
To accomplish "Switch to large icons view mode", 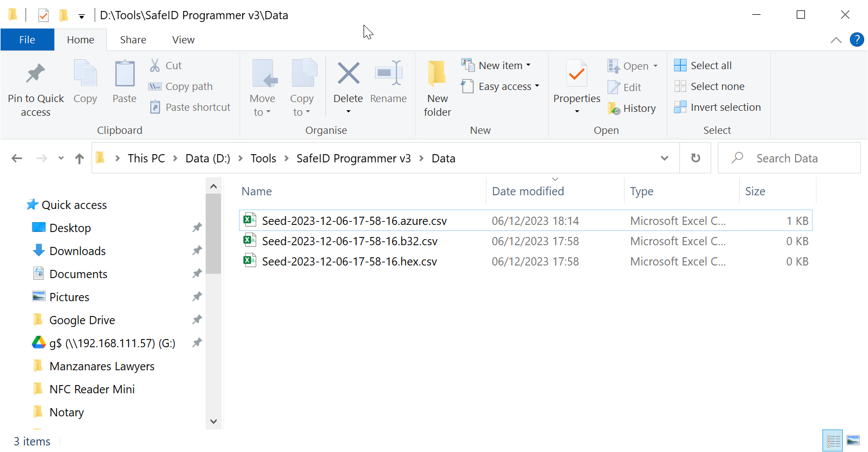I will pos(853,440).
